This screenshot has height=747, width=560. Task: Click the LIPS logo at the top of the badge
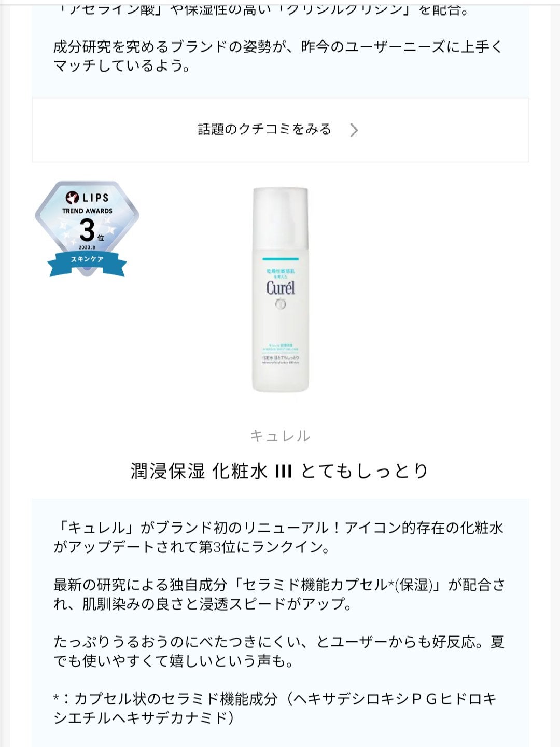click(x=87, y=198)
